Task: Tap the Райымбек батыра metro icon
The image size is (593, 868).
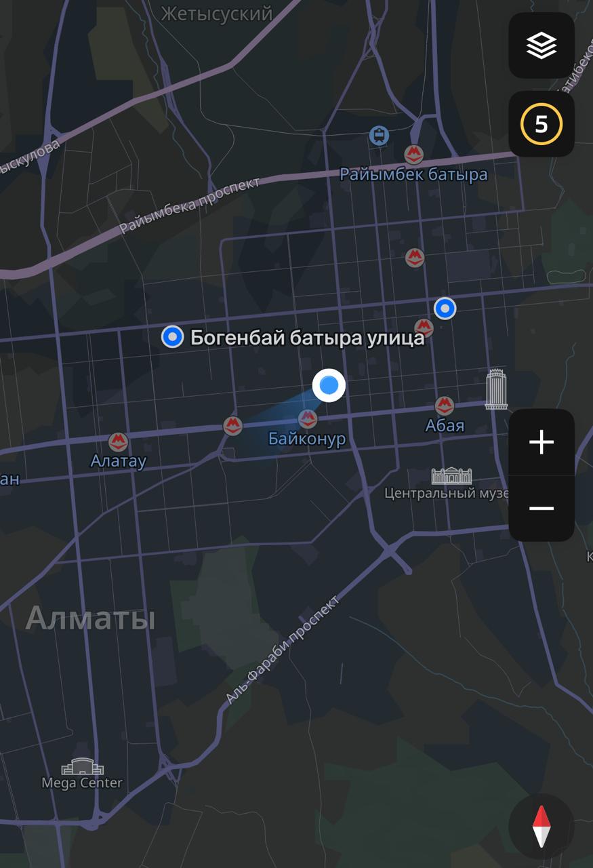Action: tap(413, 154)
